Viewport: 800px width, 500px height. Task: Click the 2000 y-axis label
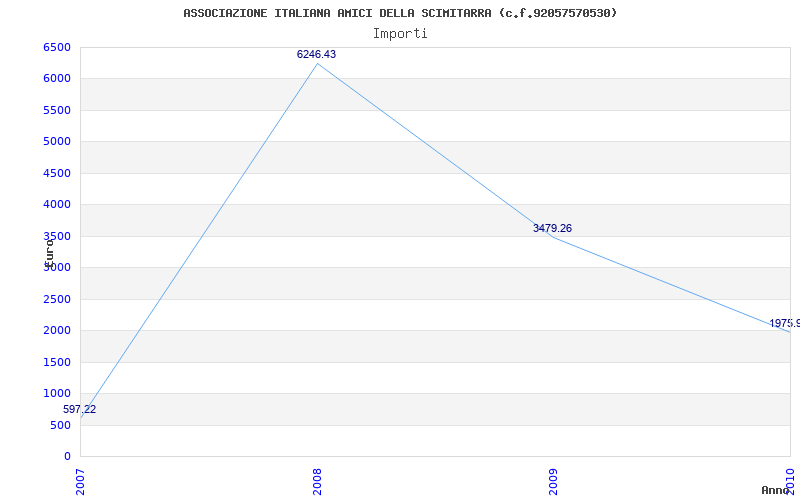click(57, 331)
